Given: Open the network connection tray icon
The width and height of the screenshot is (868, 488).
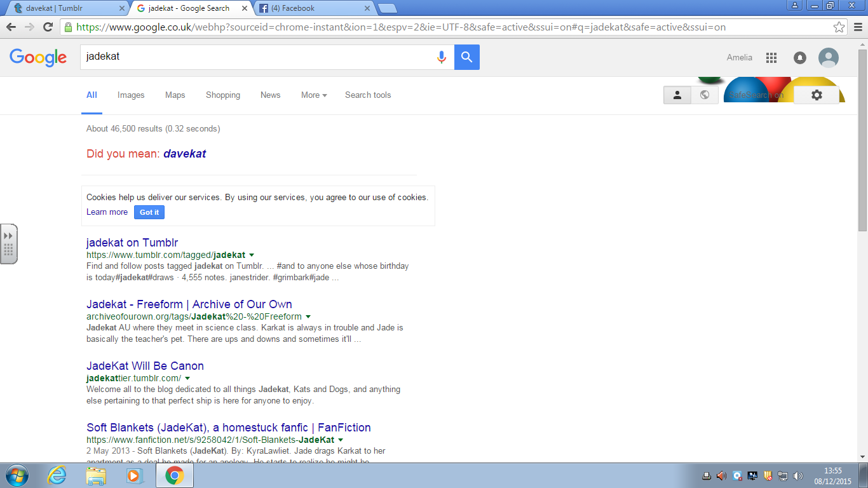Looking at the screenshot, I should click(783, 476).
